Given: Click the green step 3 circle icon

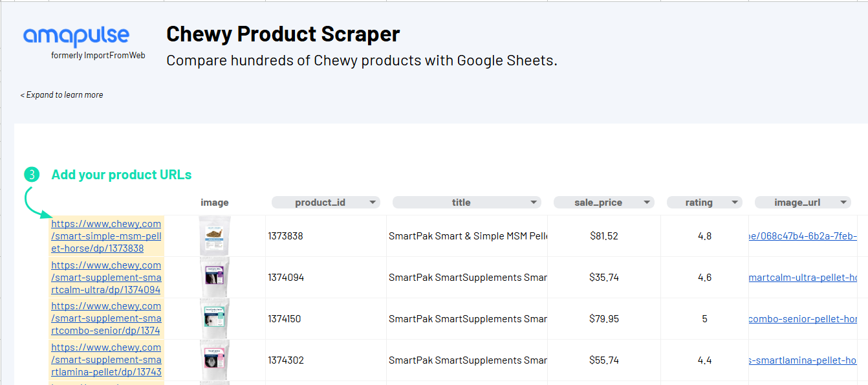Looking at the screenshot, I should coord(32,175).
